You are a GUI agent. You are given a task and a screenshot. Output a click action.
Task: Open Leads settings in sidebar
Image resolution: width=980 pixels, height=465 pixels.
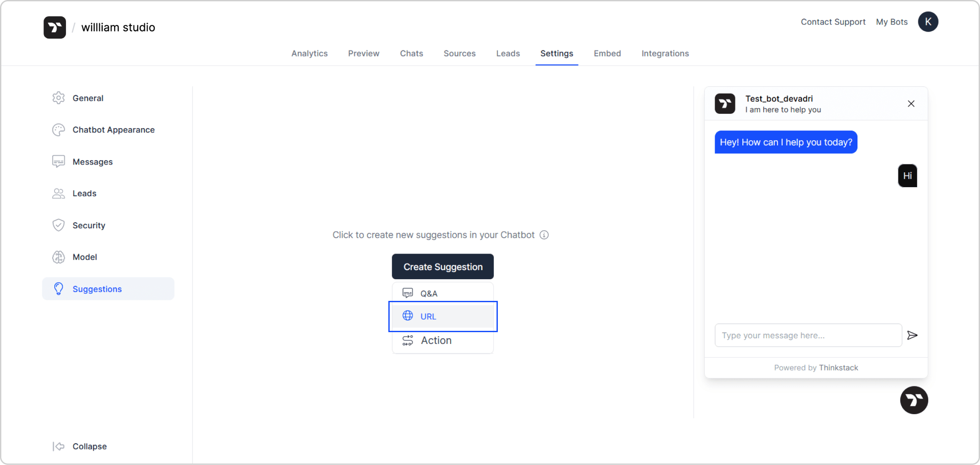pyautogui.click(x=108, y=193)
